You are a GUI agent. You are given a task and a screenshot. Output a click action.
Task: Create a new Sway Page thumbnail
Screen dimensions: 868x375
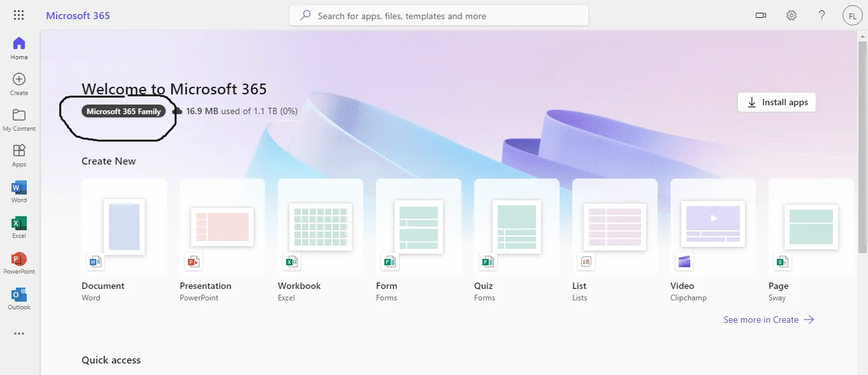(811, 227)
